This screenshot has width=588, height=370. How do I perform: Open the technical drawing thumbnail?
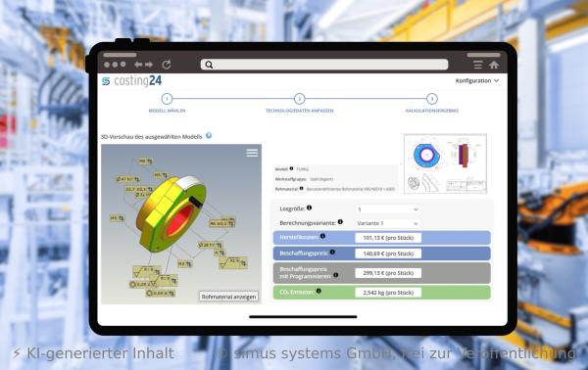click(x=445, y=163)
